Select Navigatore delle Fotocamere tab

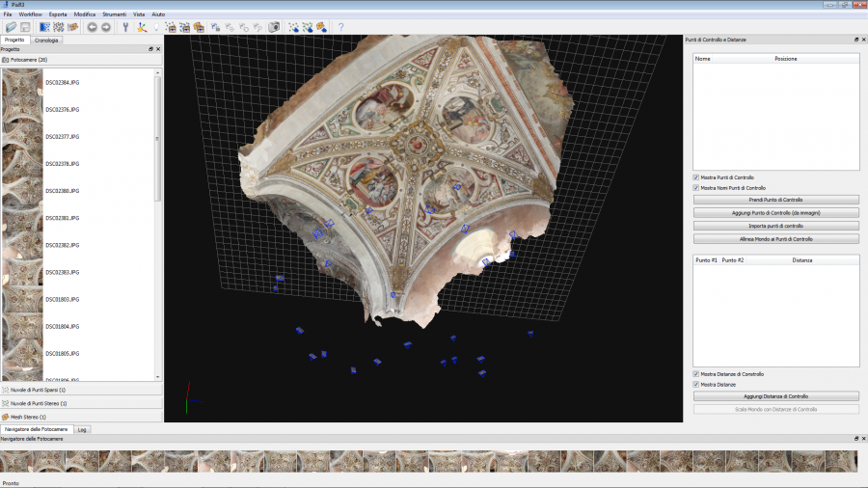37,429
